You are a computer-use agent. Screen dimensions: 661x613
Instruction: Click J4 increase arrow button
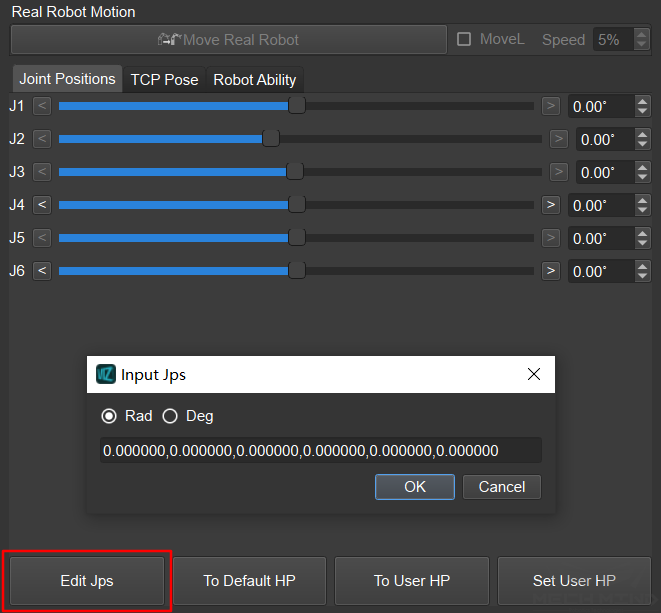(551, 205)
